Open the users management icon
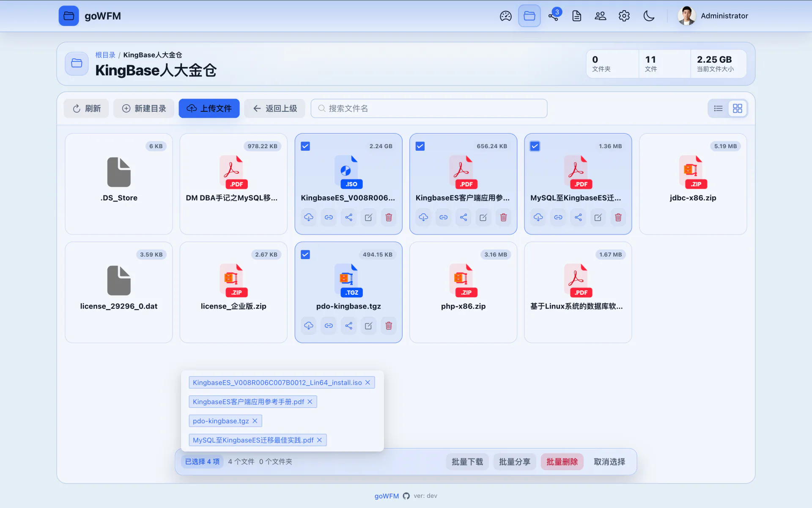 point(601,16)
